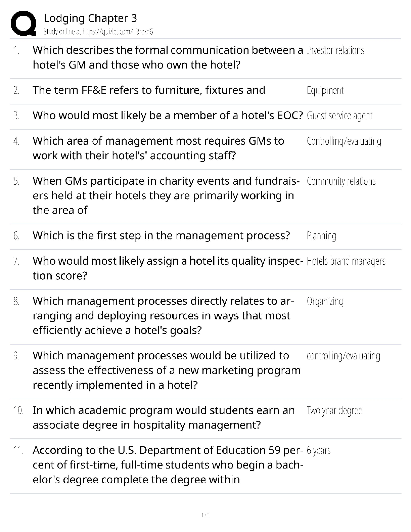Select the answer Investor relations
411x532 pixels.
pyautogui.click(x=335, y=50)
